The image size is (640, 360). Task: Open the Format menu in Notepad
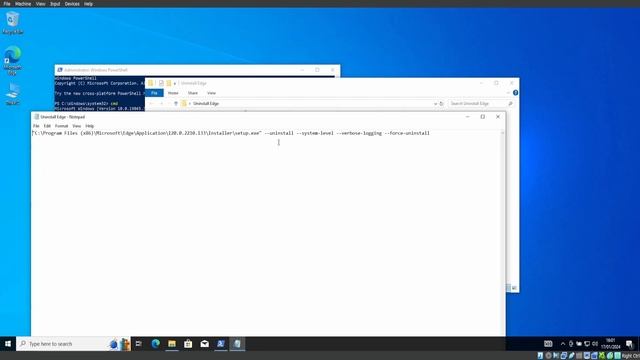[x=62, y=126]
